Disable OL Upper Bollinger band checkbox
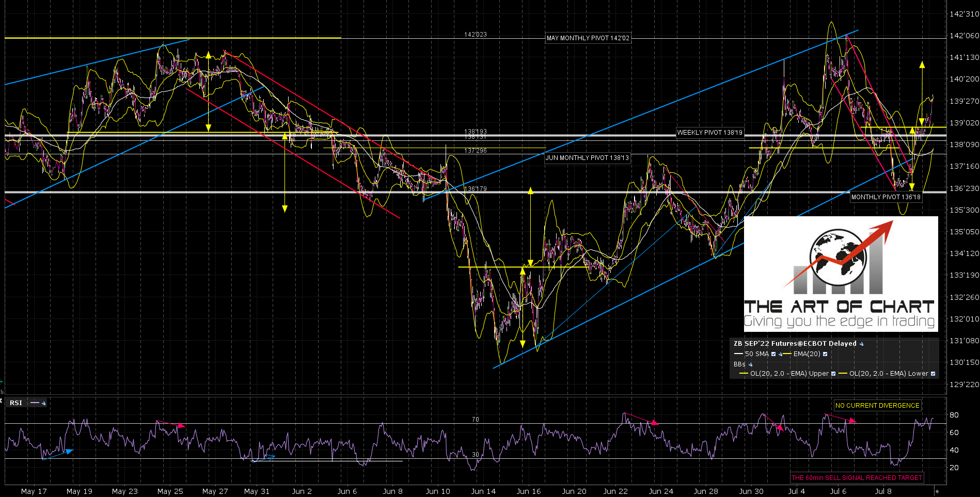The width and height of the screenshot is (980, 497). coord(833,374)
